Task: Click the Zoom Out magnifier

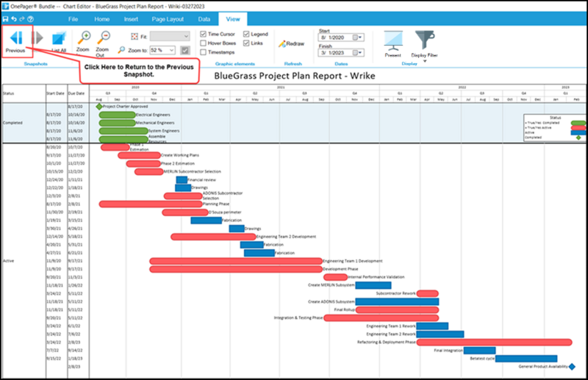Action: click(x=104, y=37)
